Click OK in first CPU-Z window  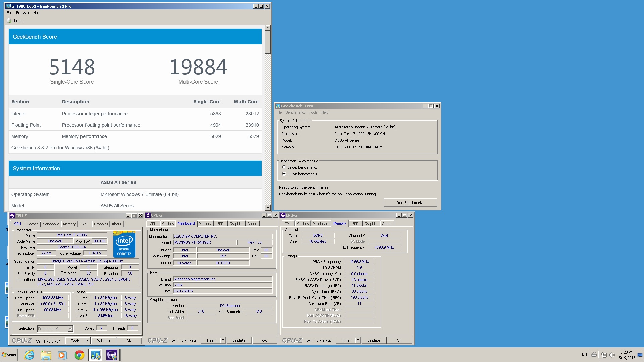[x=129, y=341]
